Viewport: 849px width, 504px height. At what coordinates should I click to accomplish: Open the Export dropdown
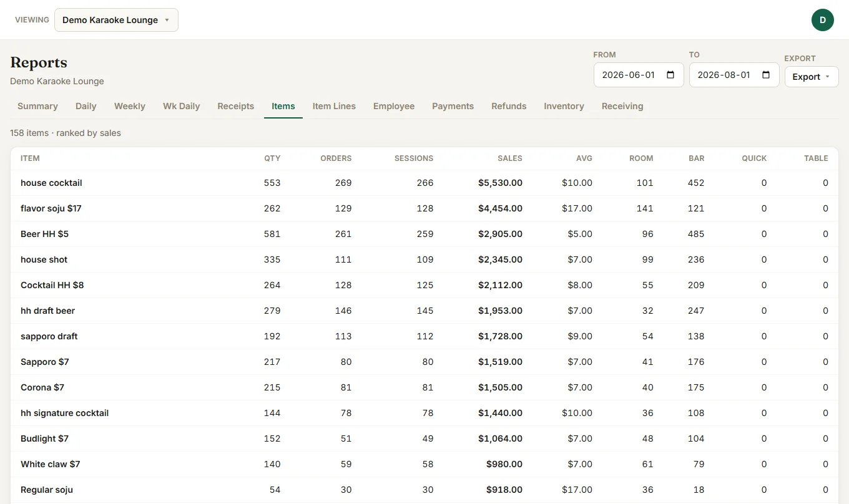[x=812, y=77]
